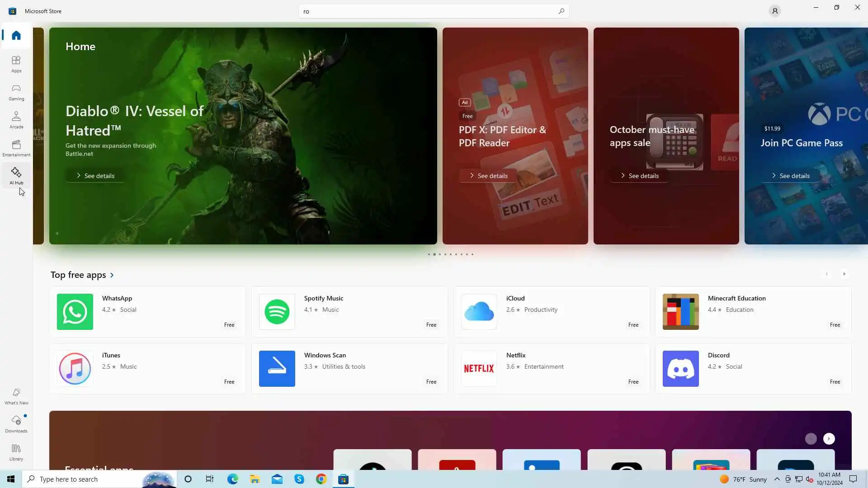Open Google Chrome from the taskbar
This screenshot has height=488, width=868.
(321, 479)
